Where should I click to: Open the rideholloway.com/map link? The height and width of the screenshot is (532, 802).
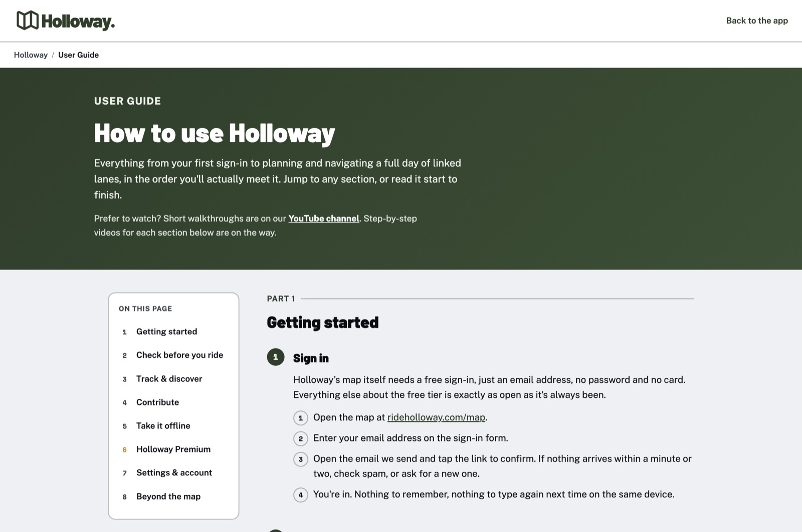click(436, 417)
